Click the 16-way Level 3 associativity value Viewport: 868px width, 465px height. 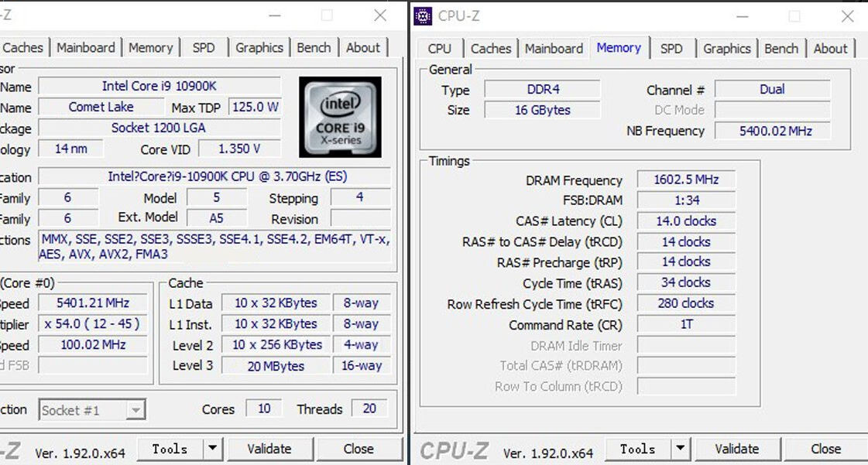coord(362,365)
